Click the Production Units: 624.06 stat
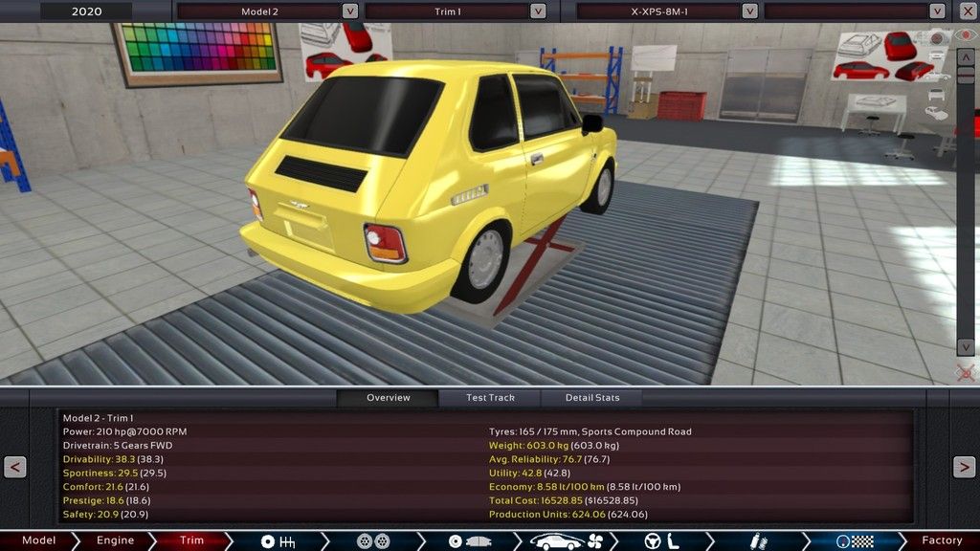This screenshot has height=551, width=980. (568, 514)
